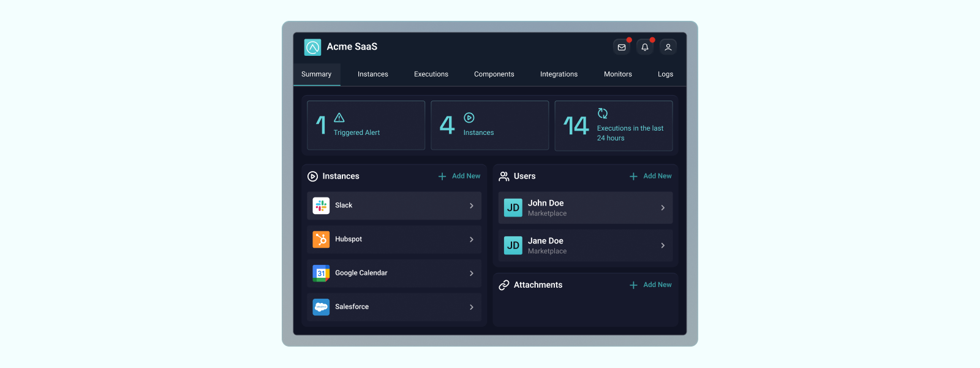Open the 4 Instances stats card
The image size is (980, 368).
tap(490, 125)
